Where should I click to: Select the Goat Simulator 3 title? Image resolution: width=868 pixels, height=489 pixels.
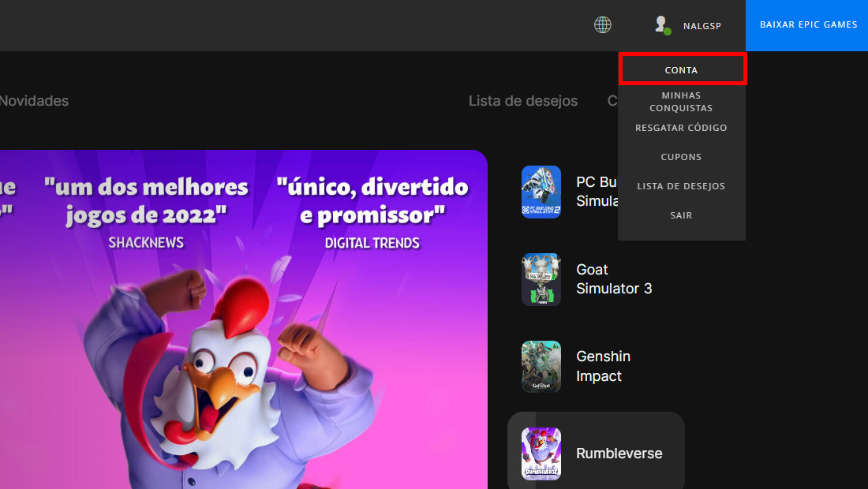pos(614,278)
